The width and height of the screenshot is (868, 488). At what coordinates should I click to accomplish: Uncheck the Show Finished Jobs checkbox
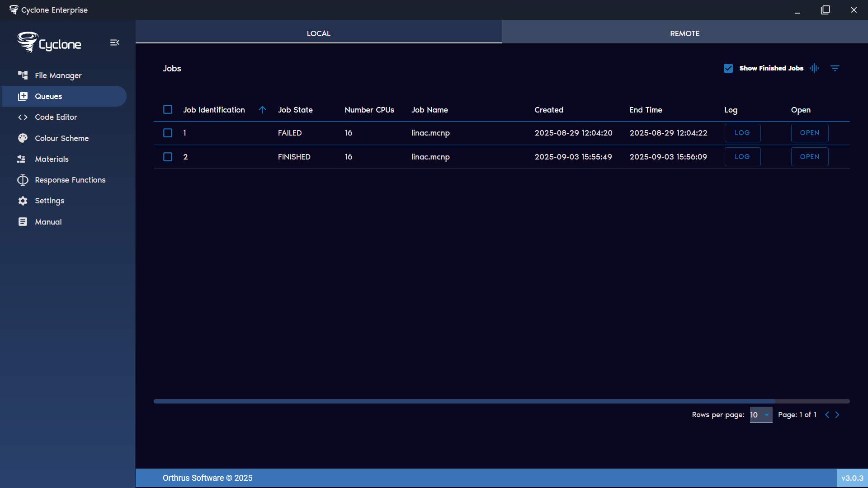(728, 68)
